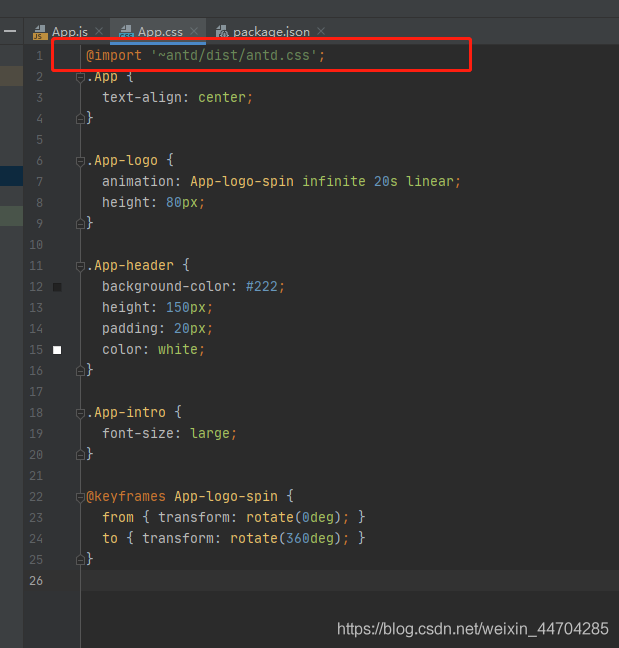
Task: Switch to the App.css tab
Action: pos(160,32)
